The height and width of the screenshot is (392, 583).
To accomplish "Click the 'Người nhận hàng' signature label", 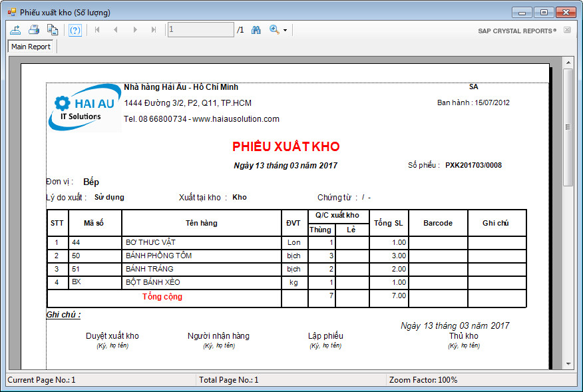I will pyautogui.click(x=218, y=336).
